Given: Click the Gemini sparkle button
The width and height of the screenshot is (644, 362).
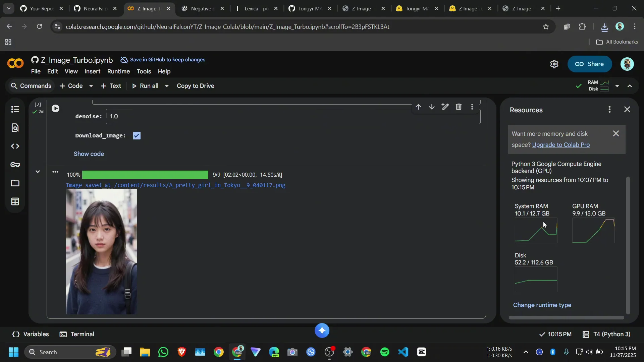Looking at the screenshot, I should pos(322,331).
